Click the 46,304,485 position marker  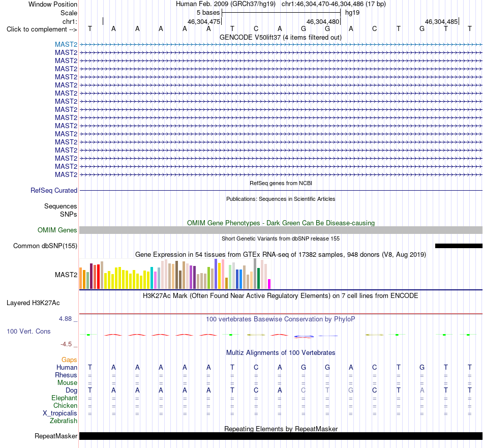pos(441,21)
